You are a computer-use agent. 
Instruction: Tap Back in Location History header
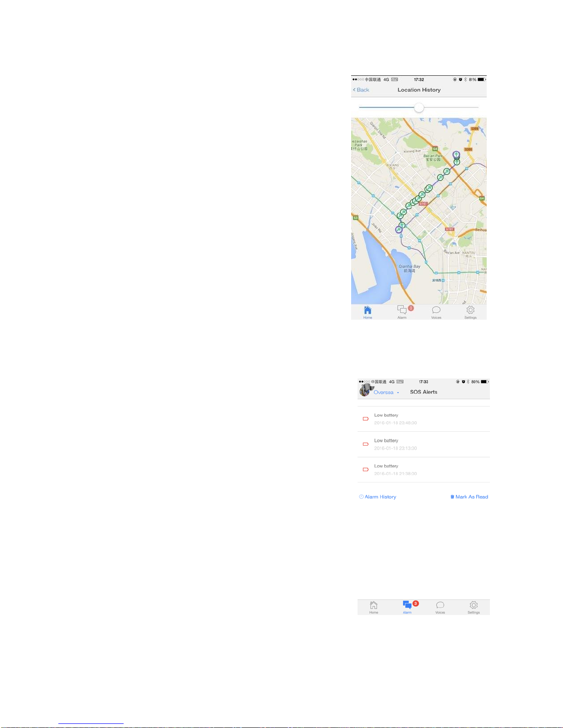pos(361,90)
